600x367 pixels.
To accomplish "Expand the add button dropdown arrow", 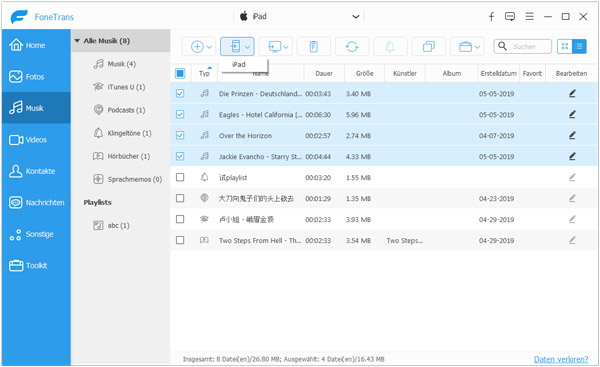I will click(x=209, y=47).
